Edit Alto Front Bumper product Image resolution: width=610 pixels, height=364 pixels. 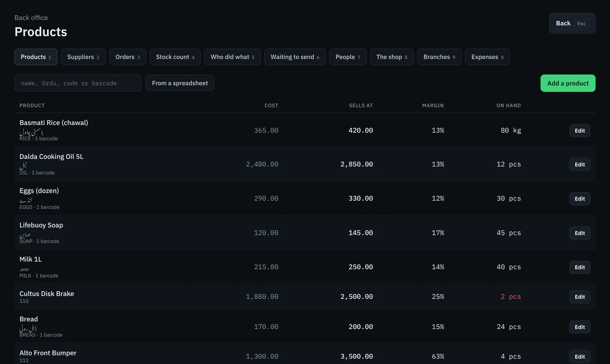coord(579,357)
